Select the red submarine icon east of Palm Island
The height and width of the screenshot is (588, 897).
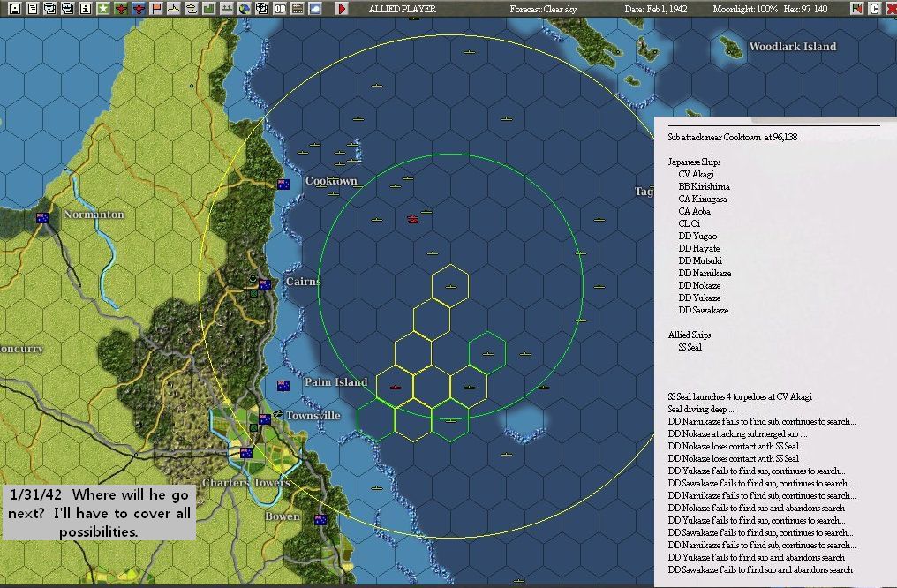[x=395, y=388]
